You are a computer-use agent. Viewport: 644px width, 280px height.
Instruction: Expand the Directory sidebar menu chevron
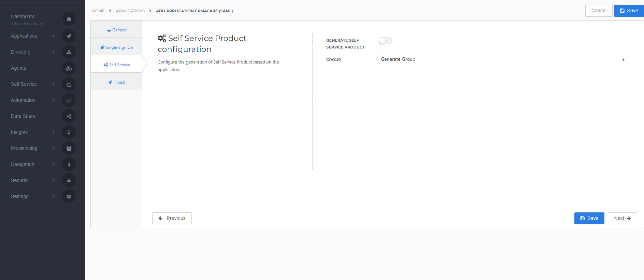[x=54, y=52]
